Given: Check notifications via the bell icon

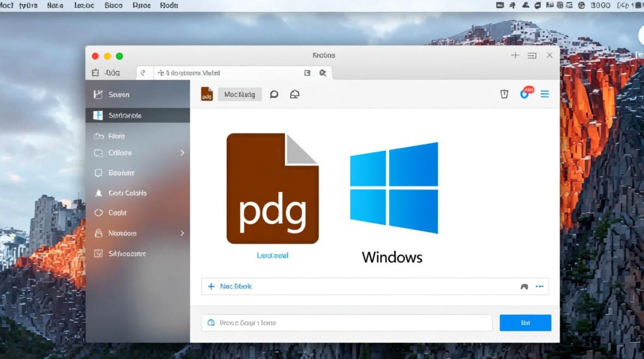Looking at the screenshot, I should 295,94.
